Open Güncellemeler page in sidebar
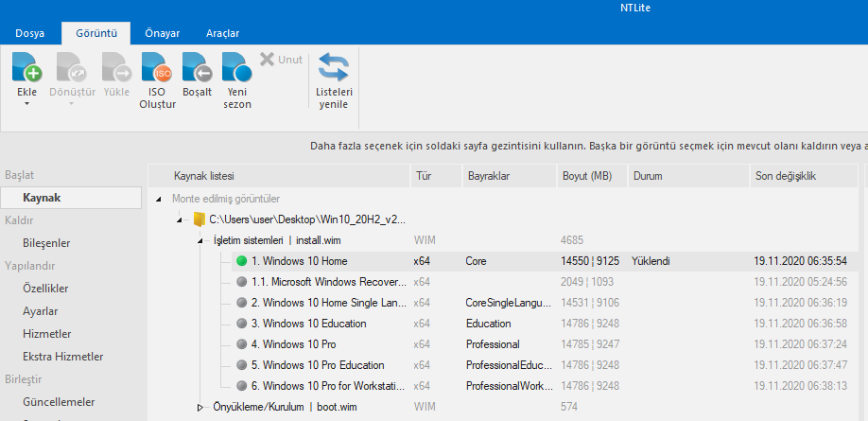 tap(59, 402)
